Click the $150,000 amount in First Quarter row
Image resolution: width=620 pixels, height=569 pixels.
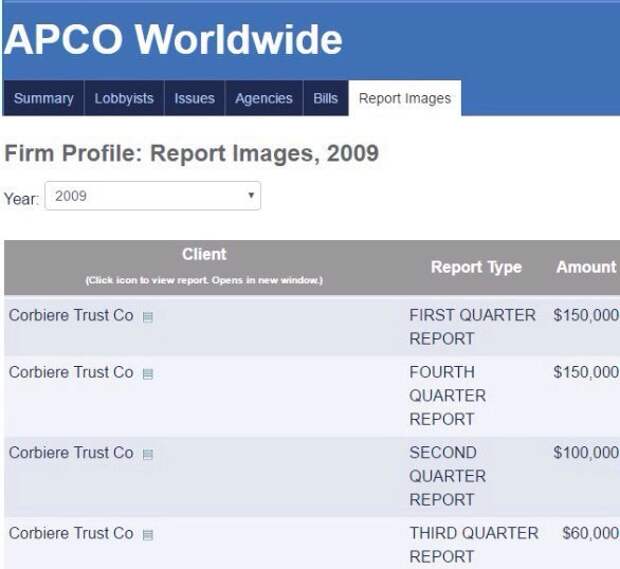coord(586,316)
